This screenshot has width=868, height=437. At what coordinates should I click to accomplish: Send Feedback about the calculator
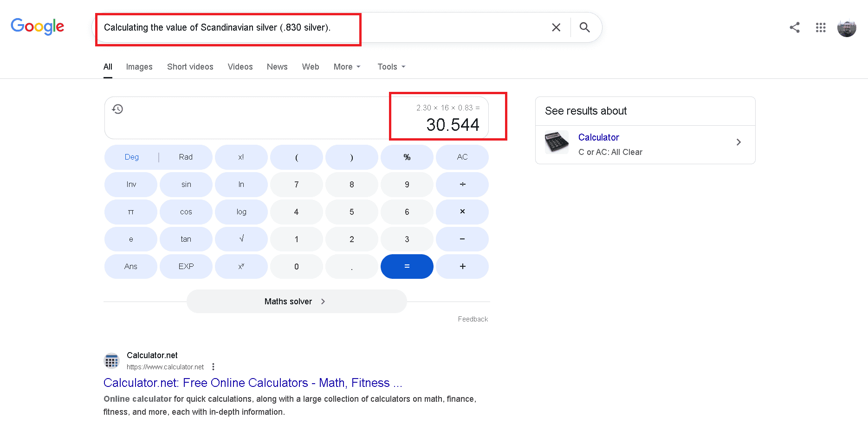coord(473,319)
